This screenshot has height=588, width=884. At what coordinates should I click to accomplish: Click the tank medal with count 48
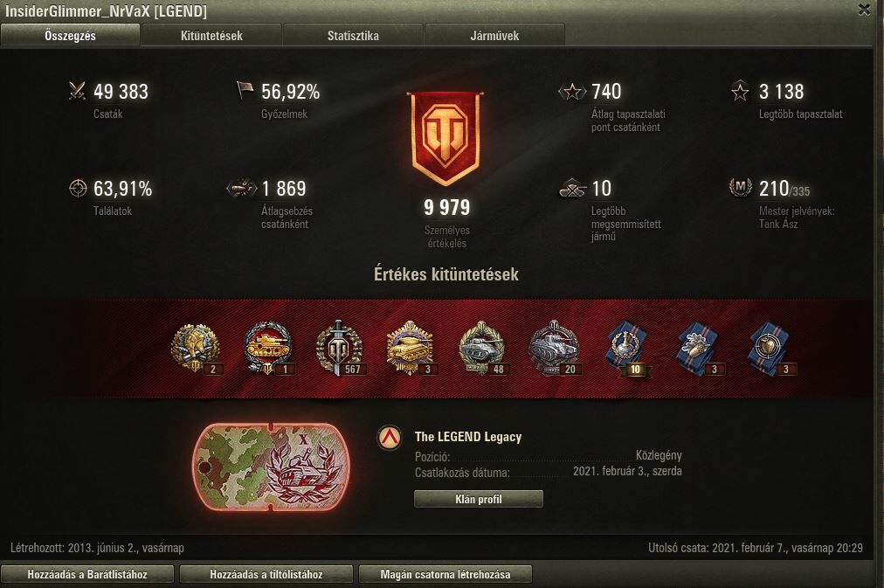(482, 348)
